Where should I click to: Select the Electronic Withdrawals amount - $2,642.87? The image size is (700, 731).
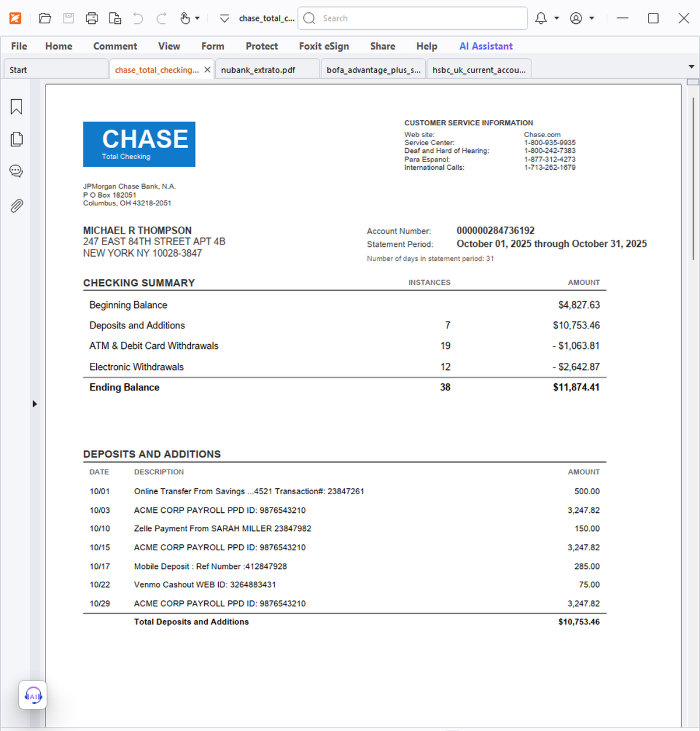point(576,366)
